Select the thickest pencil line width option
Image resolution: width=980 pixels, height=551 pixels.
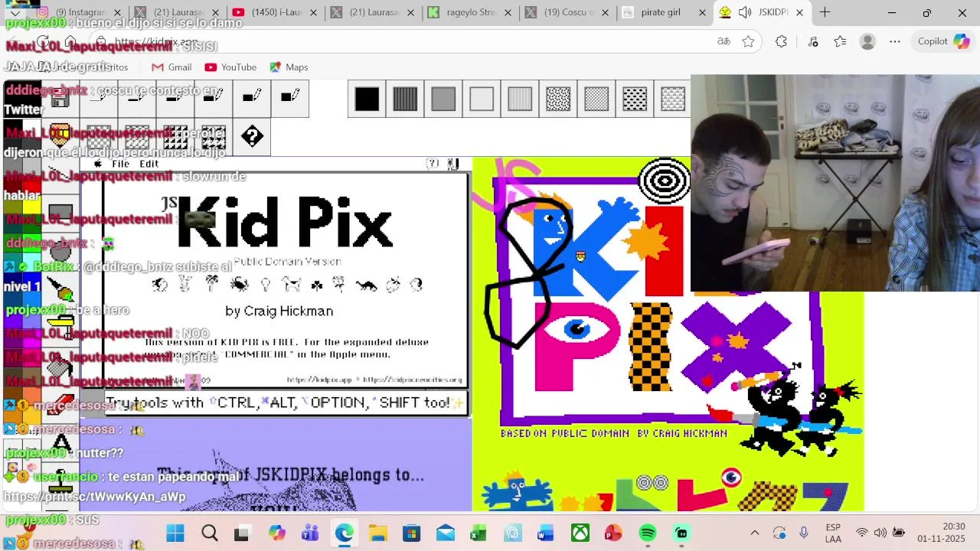coord(290,98)
